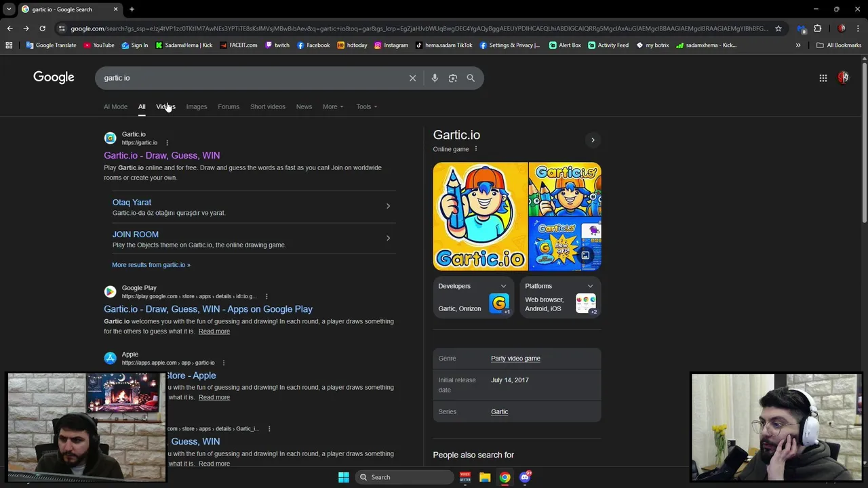Open the Gartic.io knowledge panel arrow
The height and width of the screenshot is (488, 868).
click(593, 140)
